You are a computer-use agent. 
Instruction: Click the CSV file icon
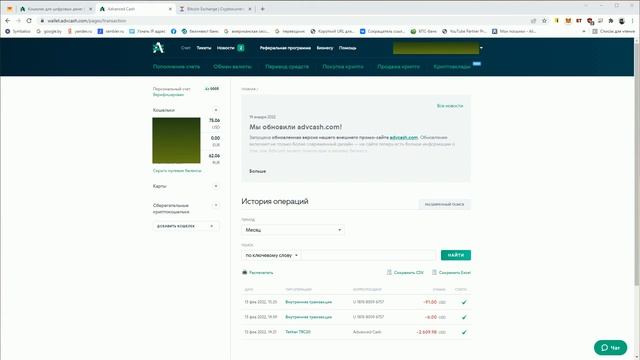pos(389,272)
